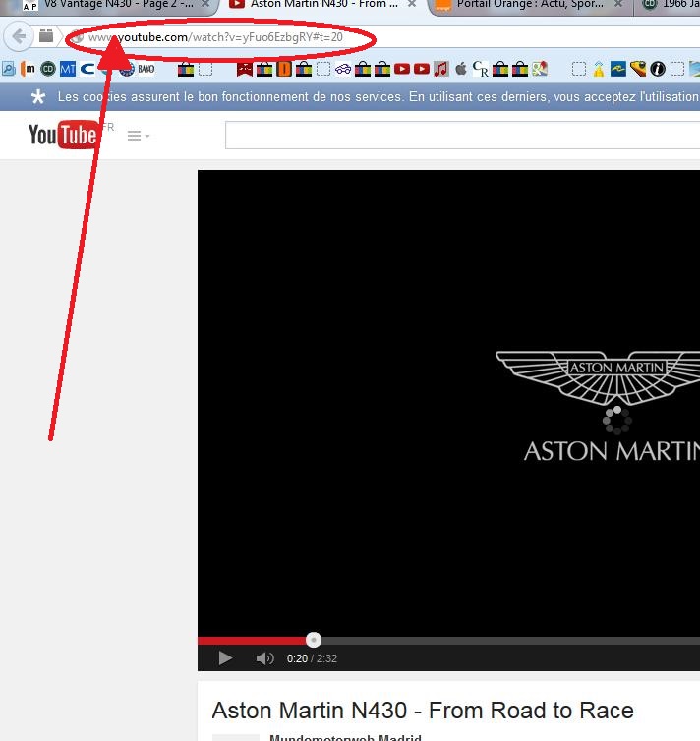Play the Aston Martin video
This screenshot has height=741, width=700.
click(x=225, y=658)
